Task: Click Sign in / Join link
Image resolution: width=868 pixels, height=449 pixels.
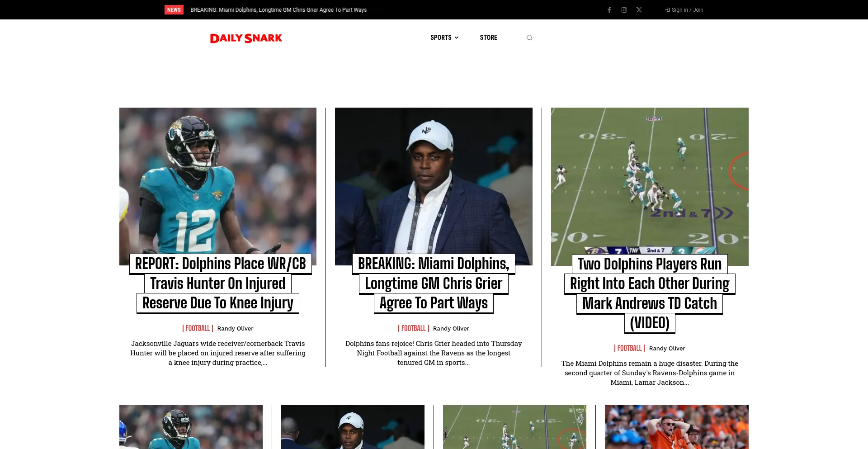Action: [x=684, y=10]
